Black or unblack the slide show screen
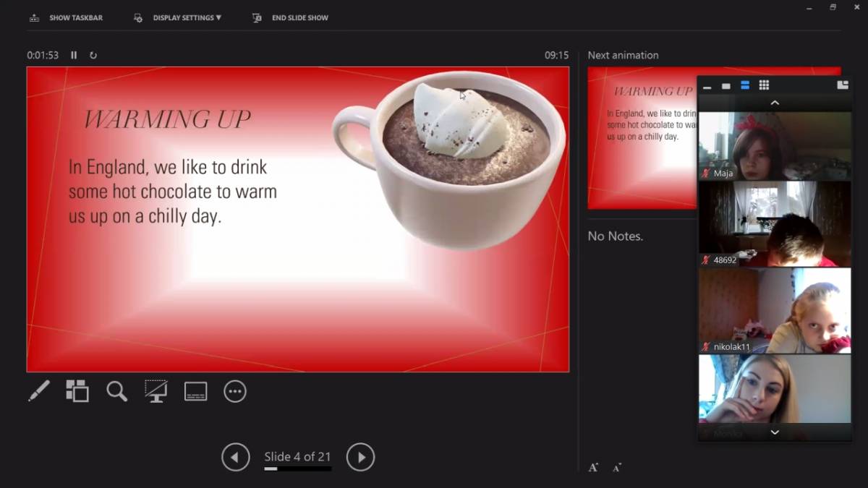This screenshot has width=868, height=488. pos(156,391)
